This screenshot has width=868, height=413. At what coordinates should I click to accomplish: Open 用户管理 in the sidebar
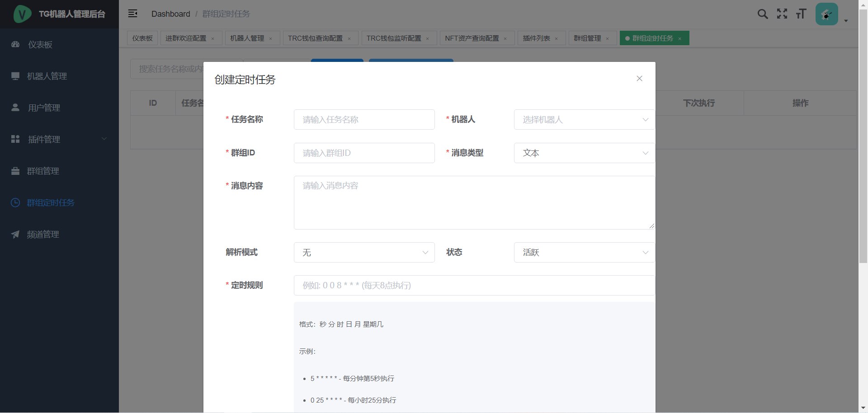click(x=44, y=108)
